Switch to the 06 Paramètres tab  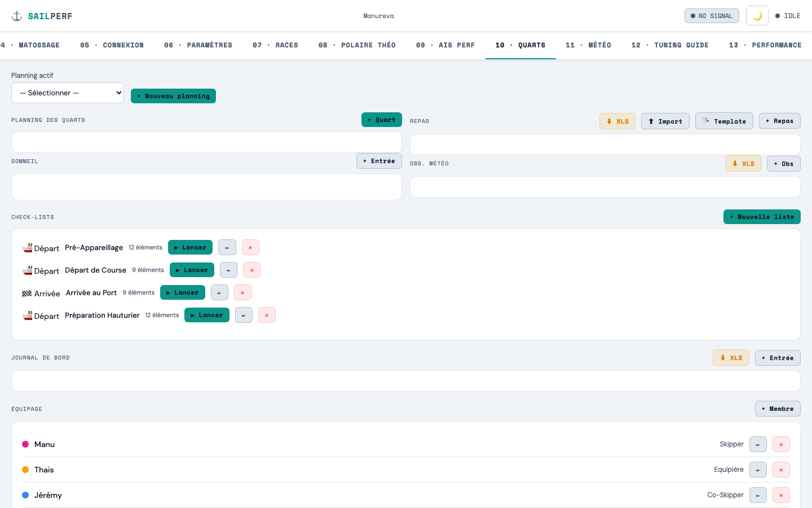pyautogui.click(x=198, y=45)
